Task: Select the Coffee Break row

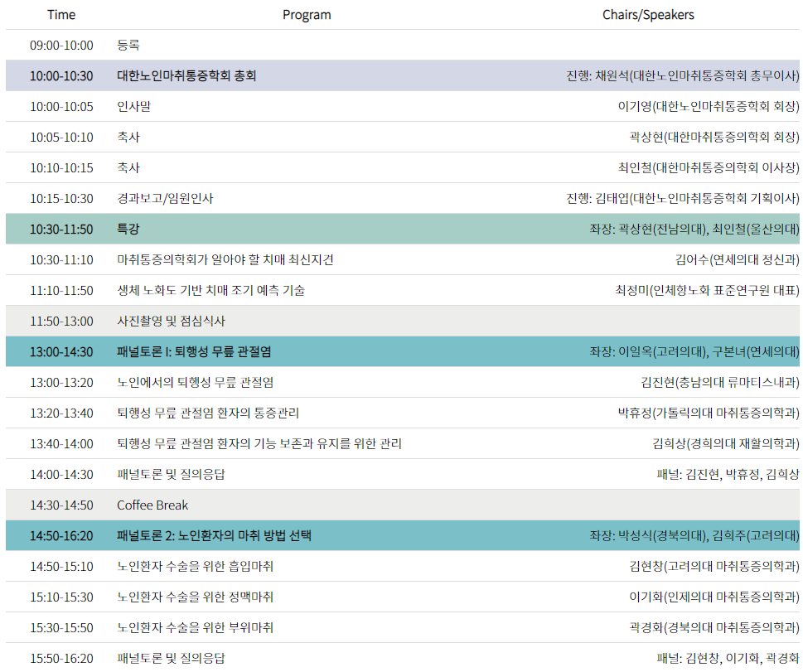Action: point(403,505)
